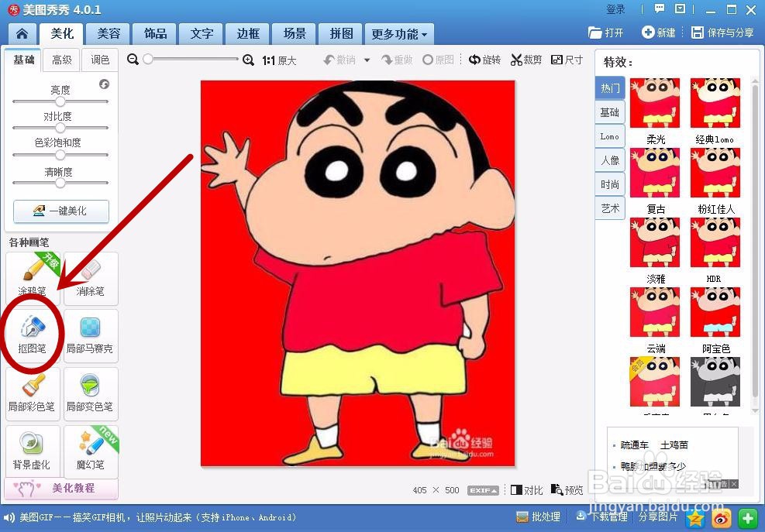The image size is (765, 532).
Task: Apply the 阿宝色 effect thumbnail
Action: [x=715, y=313]
